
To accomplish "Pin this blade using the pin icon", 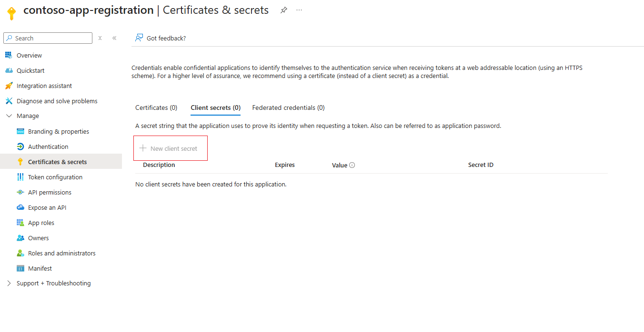I will click(284, 10).
